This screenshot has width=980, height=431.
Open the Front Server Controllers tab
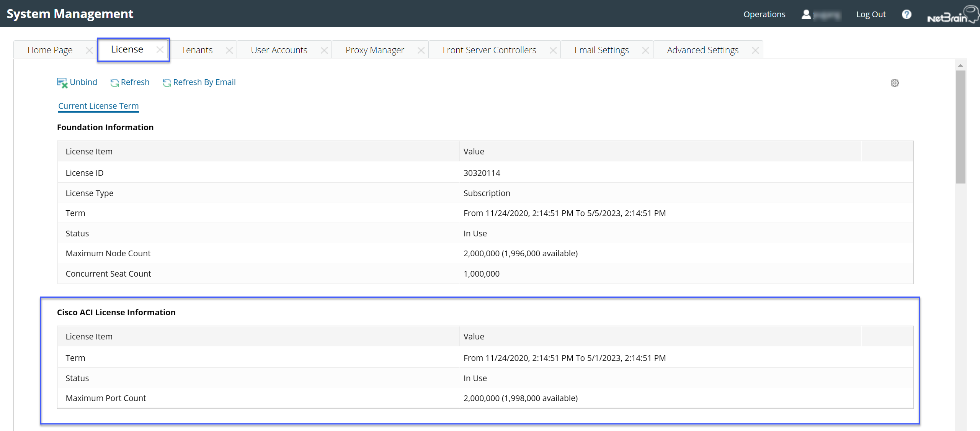pyautogui.click(x=489, y=50)
